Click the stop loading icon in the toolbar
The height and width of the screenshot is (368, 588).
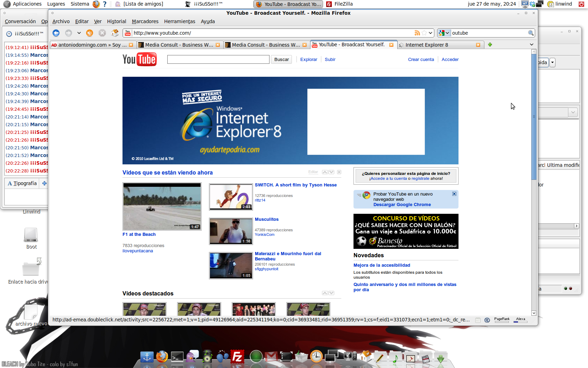point(102,33)
